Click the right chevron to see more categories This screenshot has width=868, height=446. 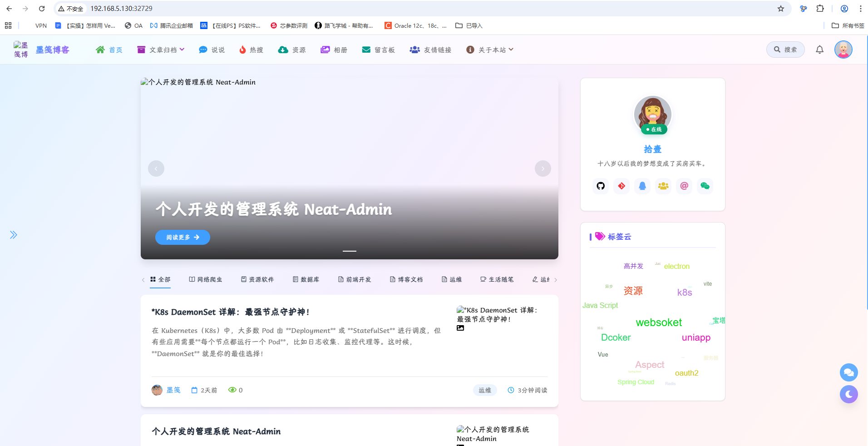pyautogui.click(x=556, y=280)
